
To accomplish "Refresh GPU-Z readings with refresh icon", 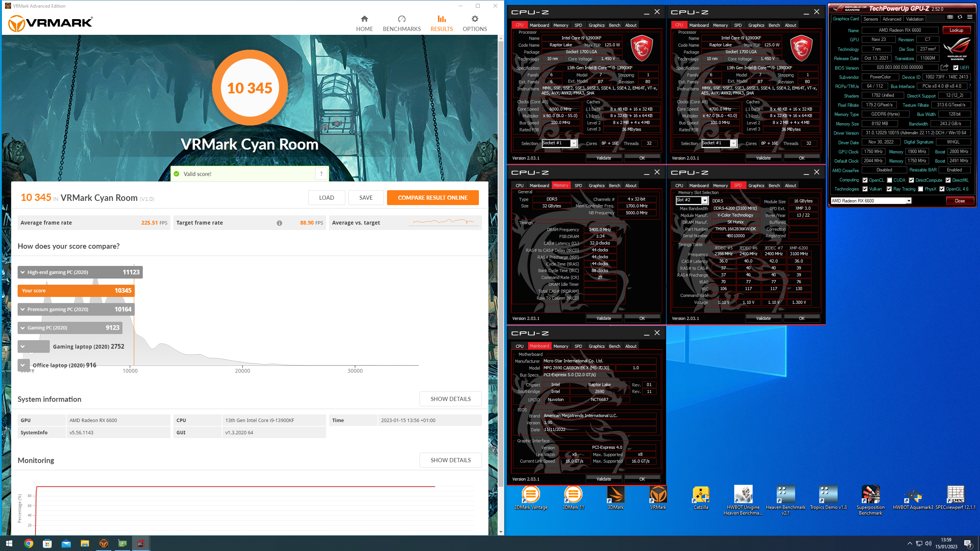I will [960, 17].
